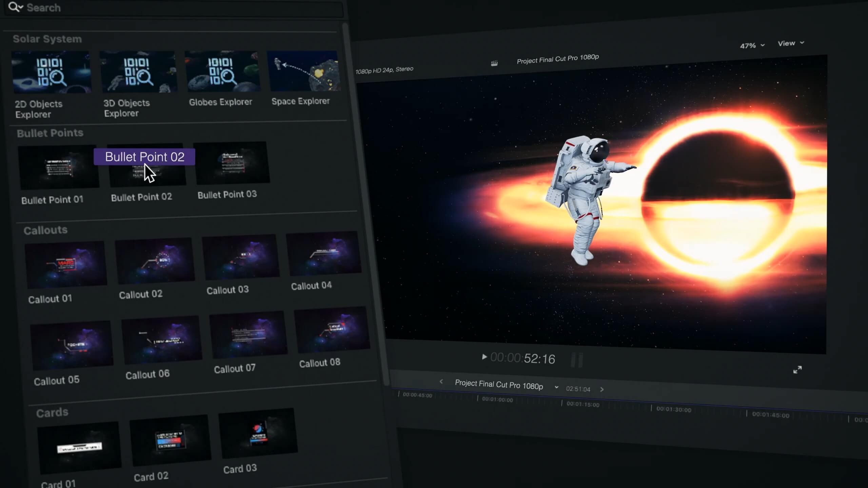Click into the Search field
The image size is (868, 488).
(170, 7)
